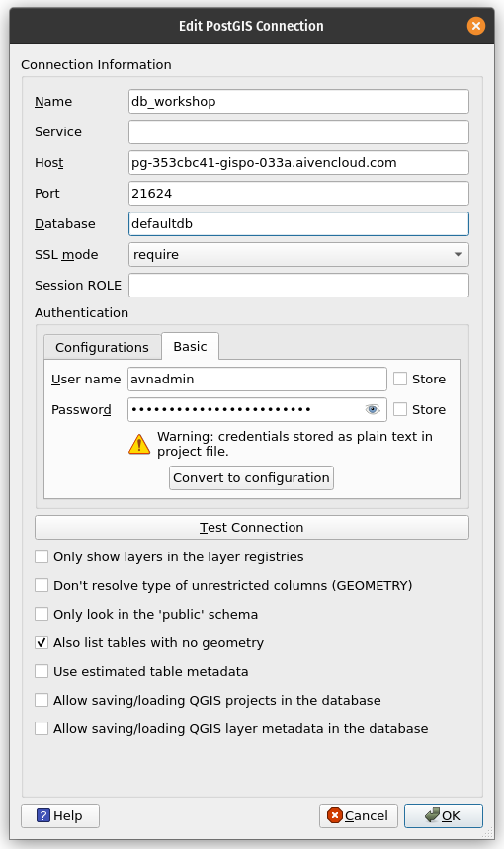The height and width of the screenshot is (849, 504).
Task: Click the yellow warning triangle icon
Action: 139,444
